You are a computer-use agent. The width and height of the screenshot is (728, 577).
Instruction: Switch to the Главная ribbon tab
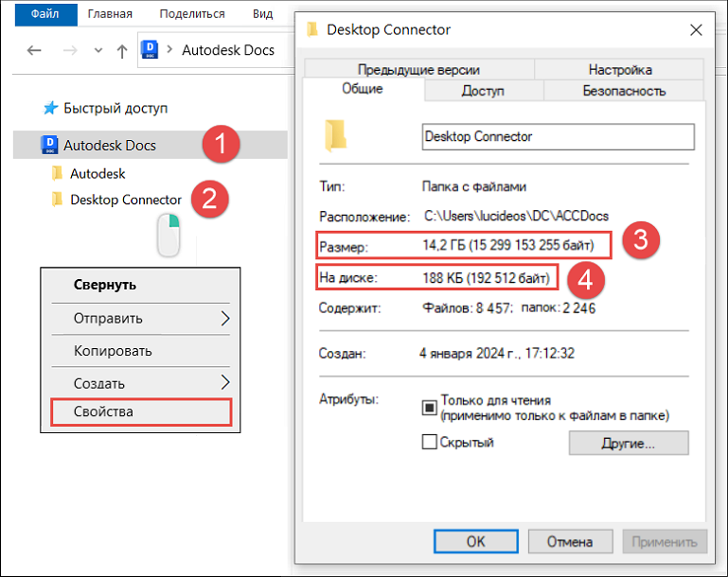click(110, 14)
